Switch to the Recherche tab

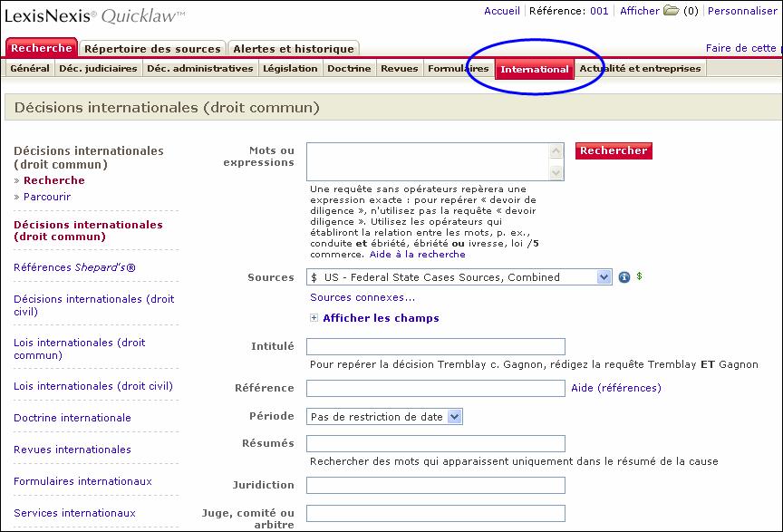42,48
